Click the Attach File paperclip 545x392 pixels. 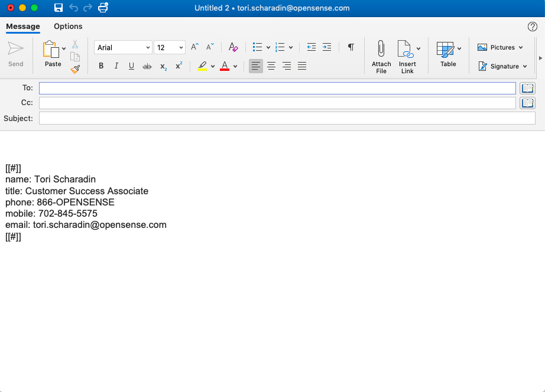[x=381, y=48]
